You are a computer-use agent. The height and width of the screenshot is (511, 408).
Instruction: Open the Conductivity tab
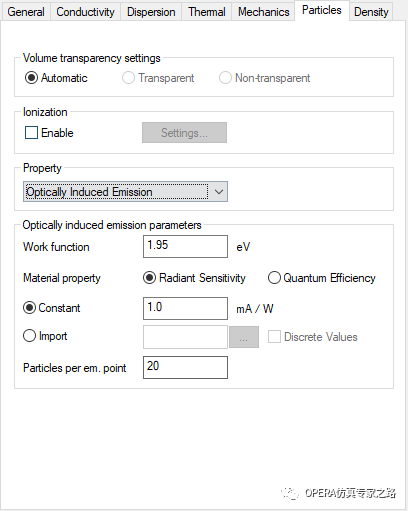[85, 12]
